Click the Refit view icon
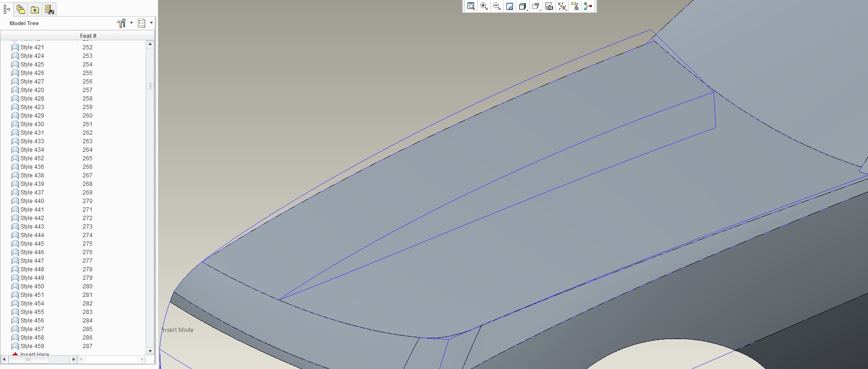Image resolution: width=868 pixels, height=369 pixels. click(471, 6)
